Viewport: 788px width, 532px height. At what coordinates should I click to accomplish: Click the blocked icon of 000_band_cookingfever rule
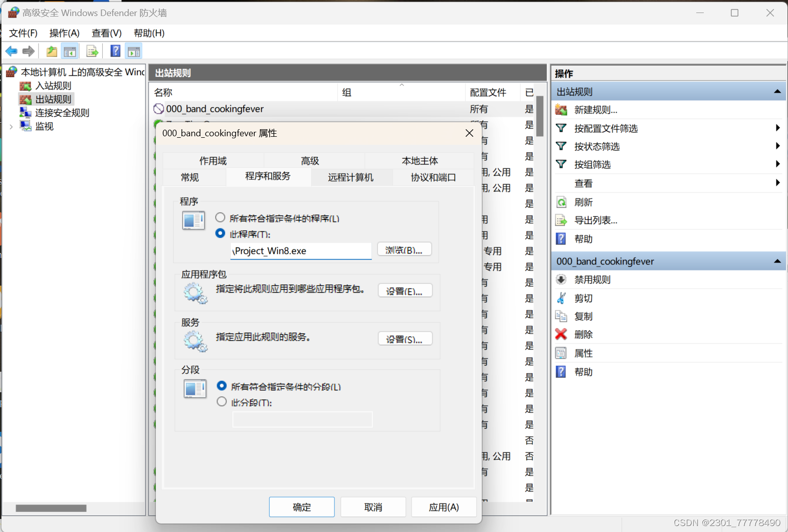tap(159, 109)
